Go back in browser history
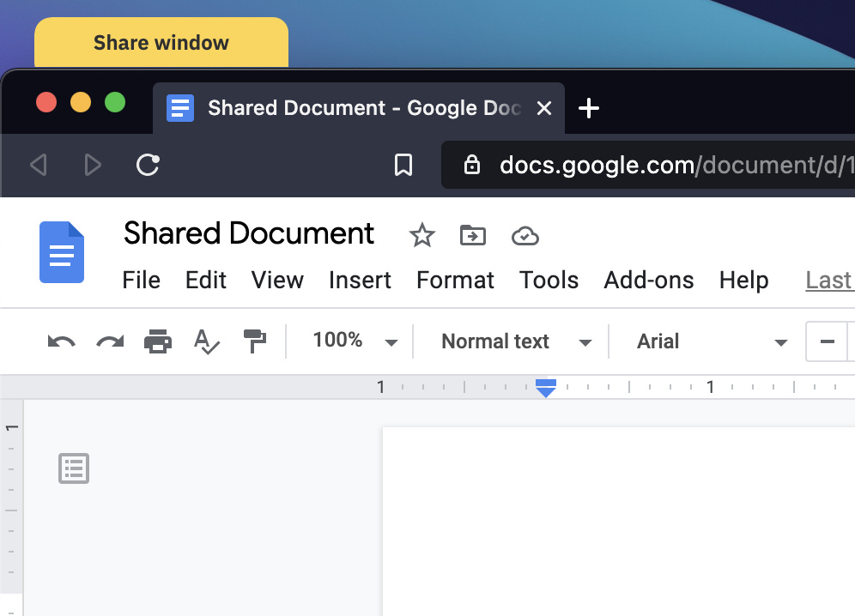The height and width of the screenshot is (616, 855). coord(38,165)
